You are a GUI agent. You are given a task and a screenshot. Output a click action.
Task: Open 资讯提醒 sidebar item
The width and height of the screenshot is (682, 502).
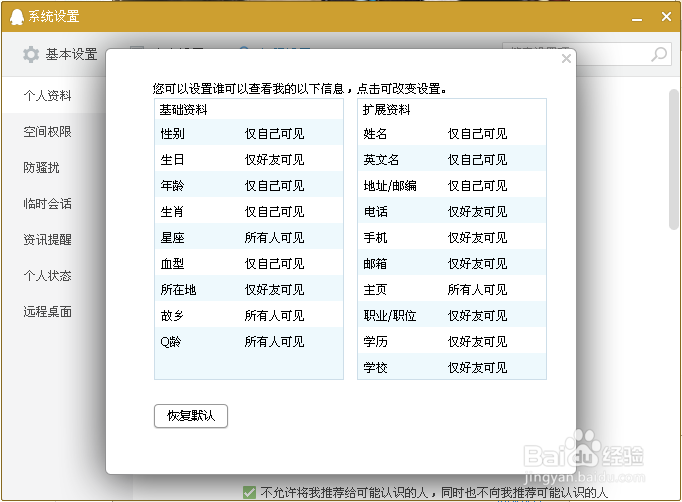(x=47, y=240)
